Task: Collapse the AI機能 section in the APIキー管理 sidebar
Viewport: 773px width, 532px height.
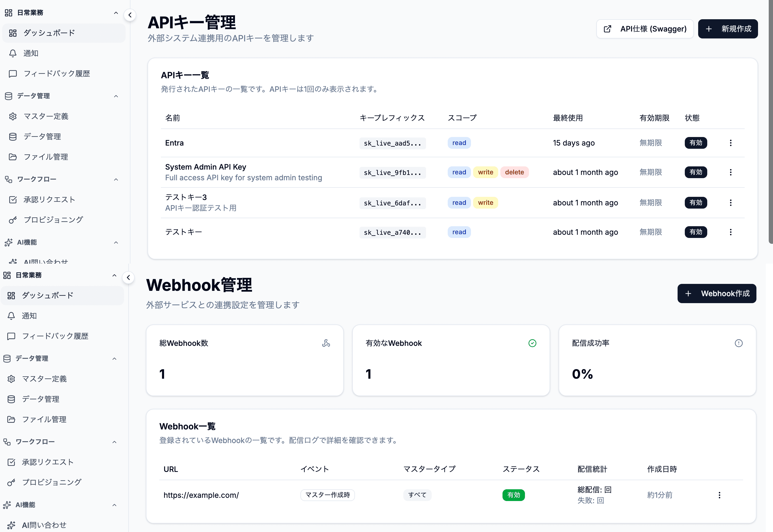Action: tap(116, 242)
